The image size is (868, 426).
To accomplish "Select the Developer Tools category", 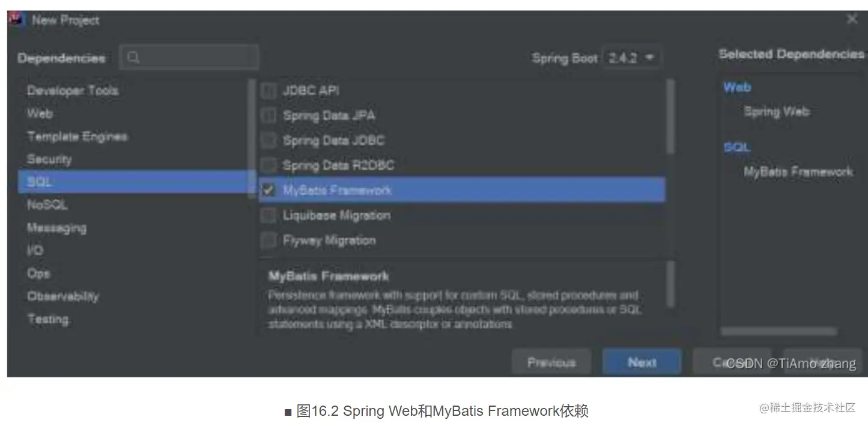I will coord(73,91).
